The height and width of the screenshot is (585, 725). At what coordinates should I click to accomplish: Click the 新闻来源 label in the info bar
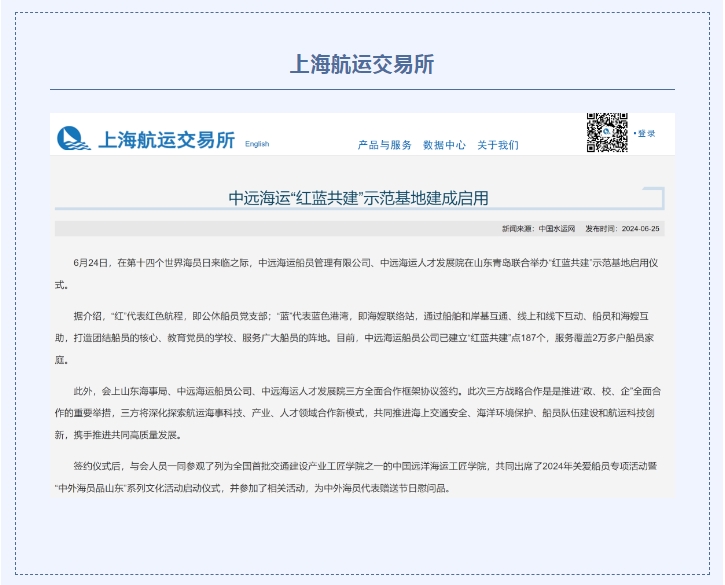click(518, 229)
